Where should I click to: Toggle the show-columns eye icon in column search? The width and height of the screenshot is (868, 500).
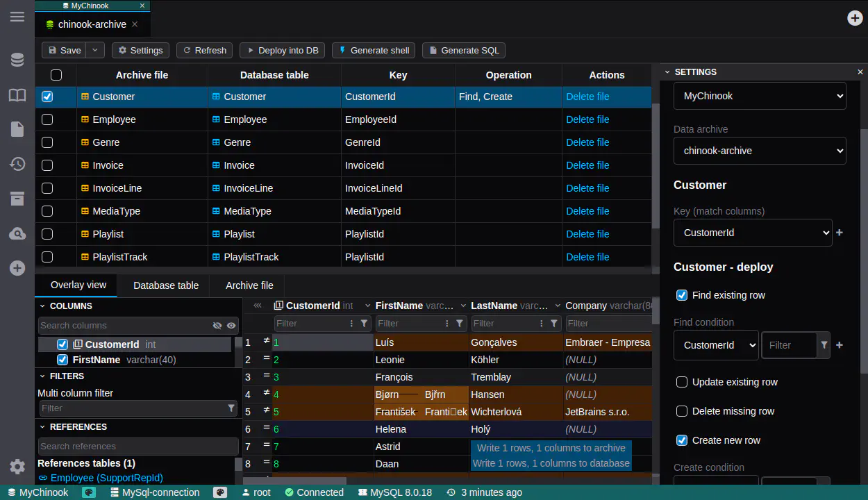[x=231, y=325]
